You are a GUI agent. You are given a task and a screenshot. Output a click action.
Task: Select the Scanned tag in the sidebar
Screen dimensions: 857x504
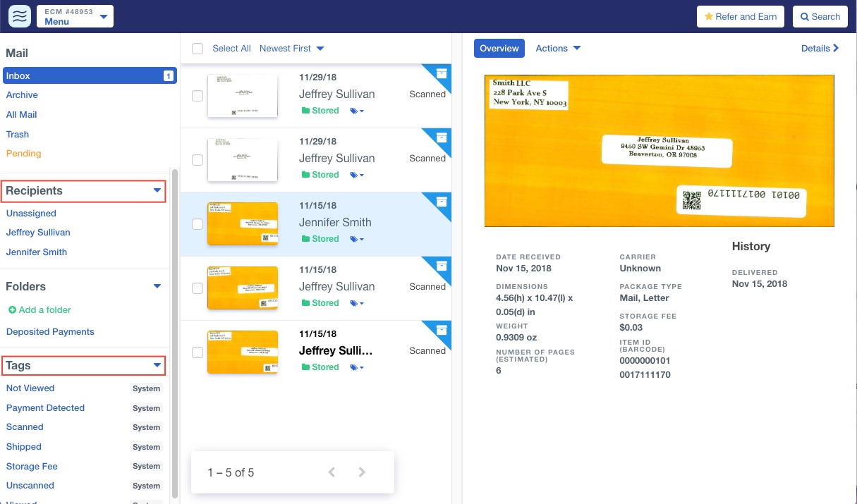coord(25,427)
